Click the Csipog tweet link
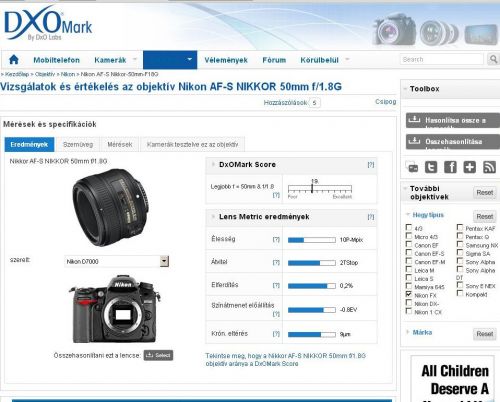This screenshot has height=402, width=500. coord(386,102)
